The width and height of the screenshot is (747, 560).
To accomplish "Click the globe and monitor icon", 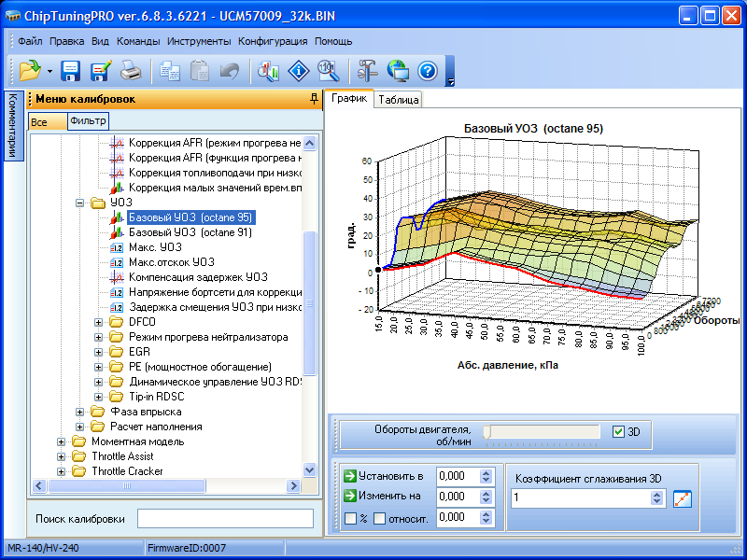I will pos(398,70).
